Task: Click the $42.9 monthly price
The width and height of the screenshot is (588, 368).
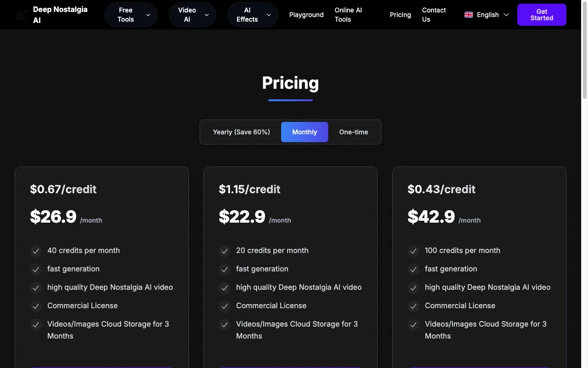Action: coord(431,216)
